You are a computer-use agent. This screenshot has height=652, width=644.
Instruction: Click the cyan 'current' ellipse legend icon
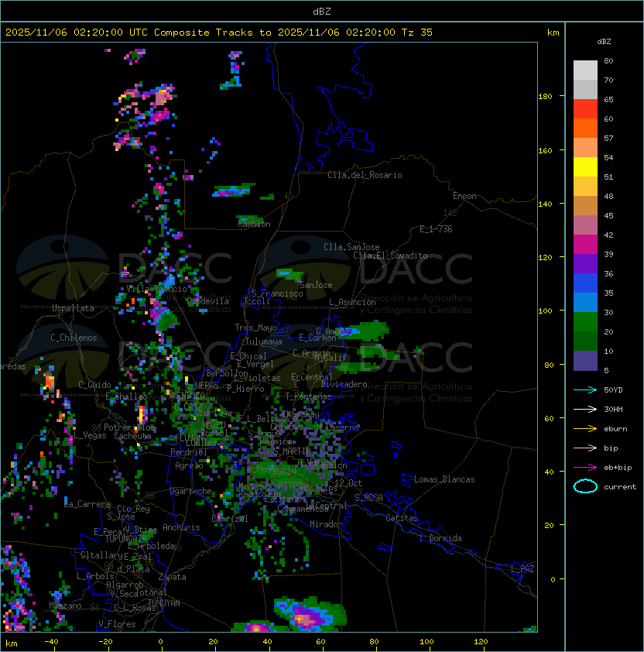point(585,486)
